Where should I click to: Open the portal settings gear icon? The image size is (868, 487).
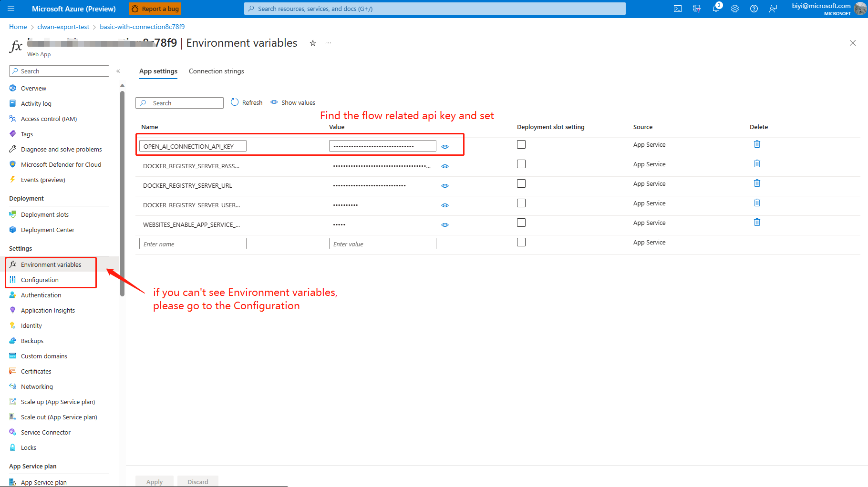[x=735, y=9]
